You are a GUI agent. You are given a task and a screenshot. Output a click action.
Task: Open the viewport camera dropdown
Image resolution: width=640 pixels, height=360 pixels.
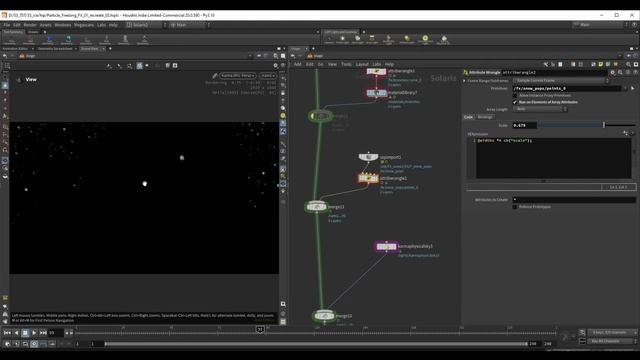pos(268,76)
